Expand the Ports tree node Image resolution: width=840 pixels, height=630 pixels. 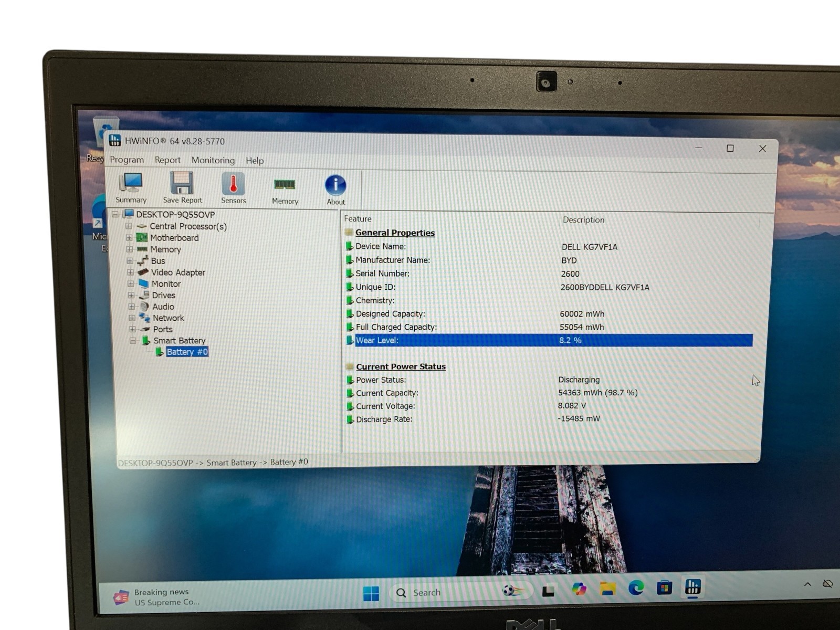[x=132, y=329]
